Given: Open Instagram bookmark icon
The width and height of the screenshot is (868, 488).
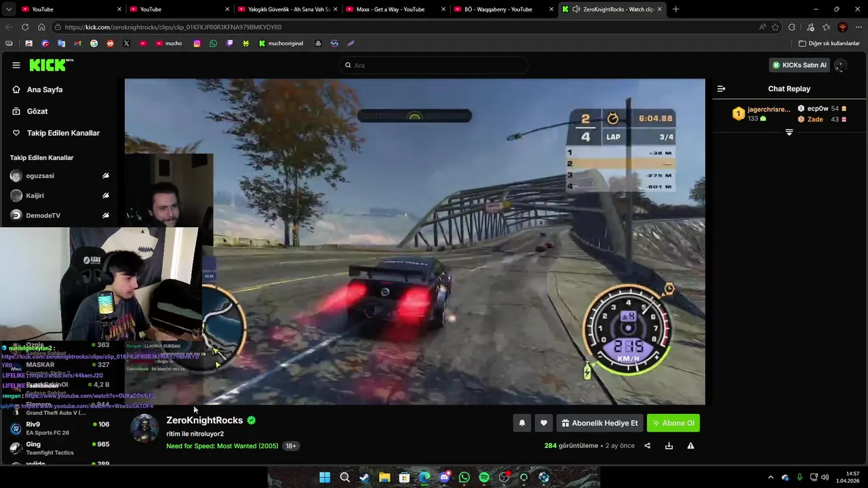Looking at the screenshot, I should coord(197,43).
